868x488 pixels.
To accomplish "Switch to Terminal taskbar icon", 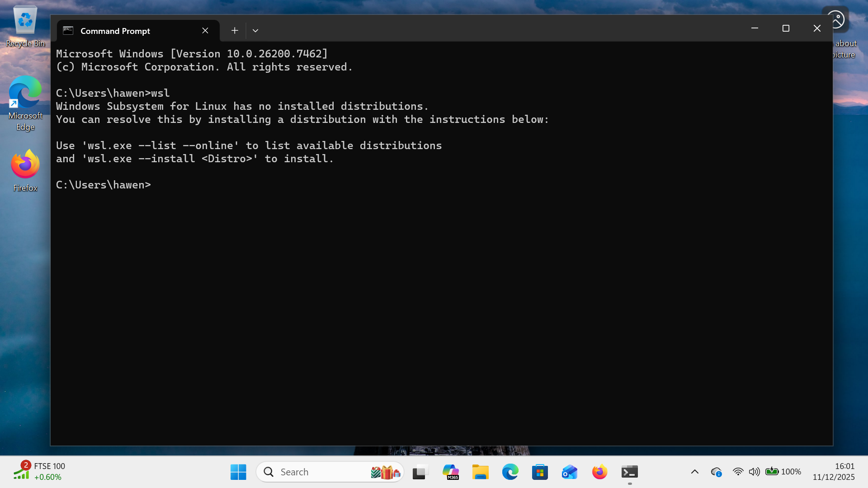I will coord(629,472).
